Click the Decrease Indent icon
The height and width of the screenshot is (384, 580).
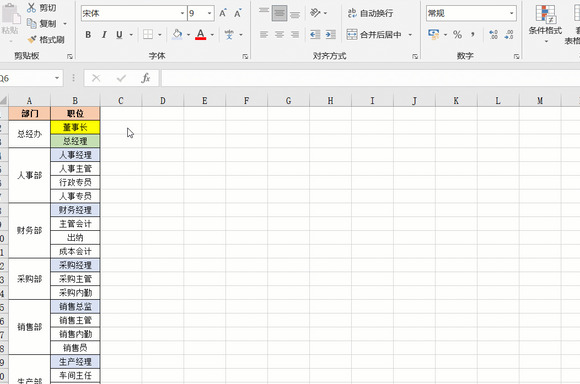[315, 35]
